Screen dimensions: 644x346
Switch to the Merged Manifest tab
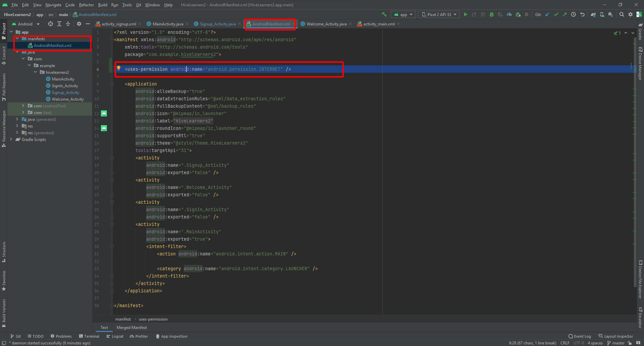pyautogui.click(x=132, y=327)
